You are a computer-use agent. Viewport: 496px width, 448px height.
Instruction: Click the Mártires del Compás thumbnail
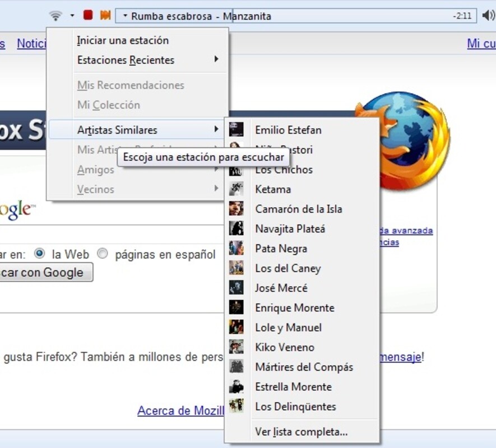(x=237, y=366)
